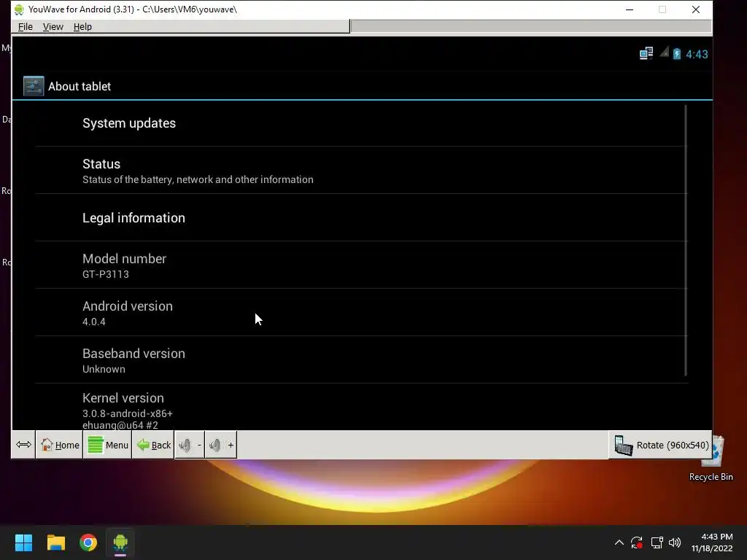Open Status battery and network information
The height and width of the screenshot is (560, 747).
tap(361, 171)
